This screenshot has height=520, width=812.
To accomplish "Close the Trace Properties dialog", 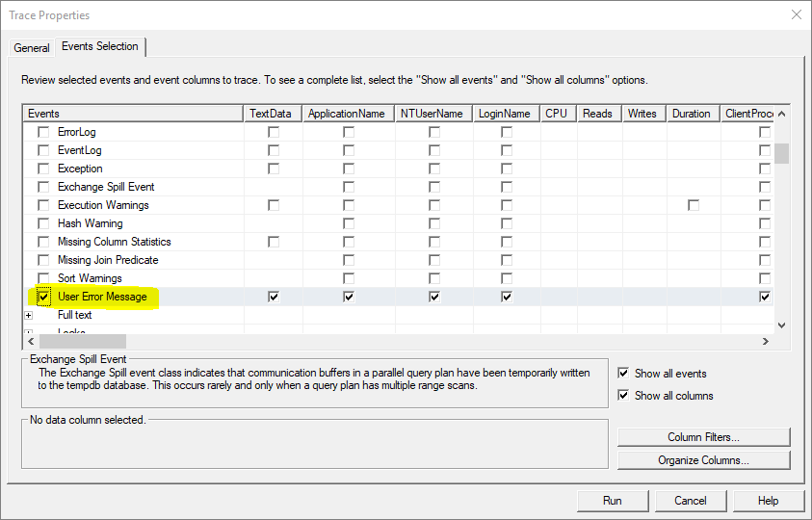I will (x=796, y=14).
